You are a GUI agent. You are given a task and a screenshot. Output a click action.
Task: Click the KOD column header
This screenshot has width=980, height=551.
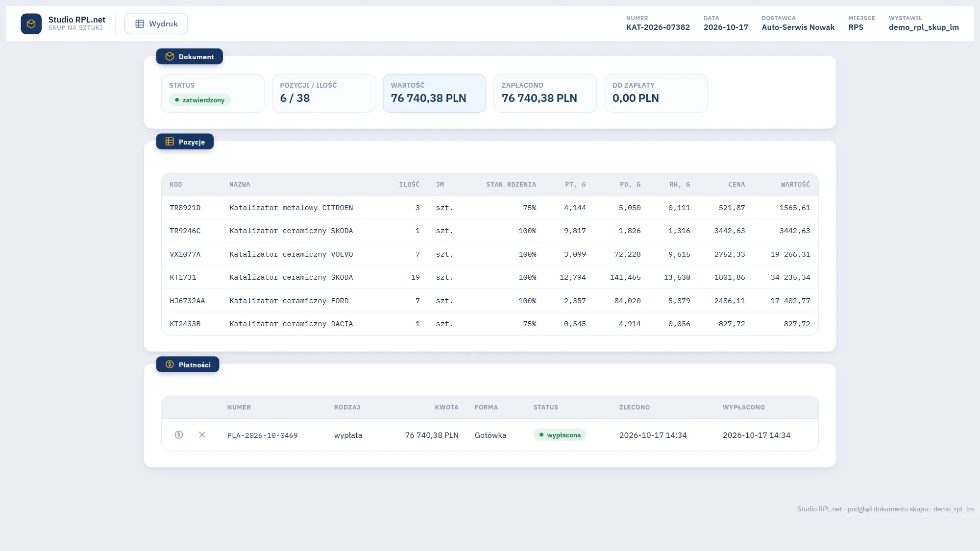(175, 185)
